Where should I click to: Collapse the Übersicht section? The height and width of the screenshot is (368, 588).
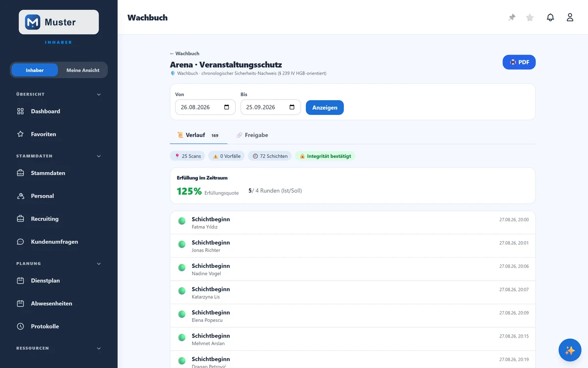pyautogui.click(x=59, y=94)
